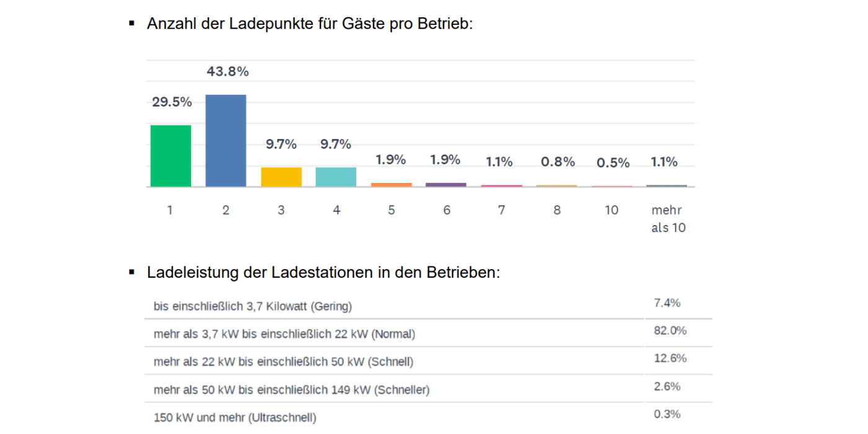
Task: Click the axis label 10
Action: click(x=611, y=210)
